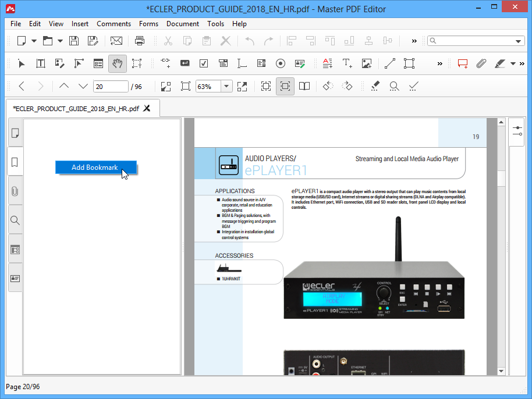Image resolution: width=532 pixels, height=399 pixels.
Task: Select the Rectangle drawing tool
Action: pos(409,64)
